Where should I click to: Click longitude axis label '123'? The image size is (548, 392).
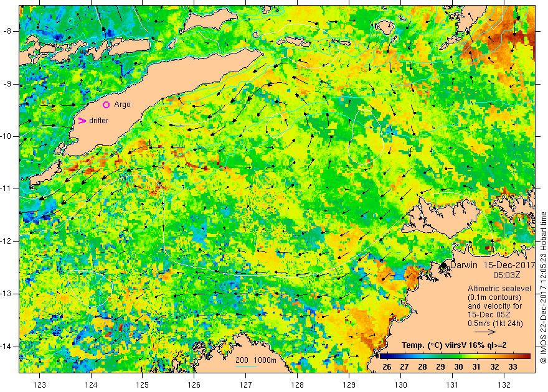tap(39, 385)
